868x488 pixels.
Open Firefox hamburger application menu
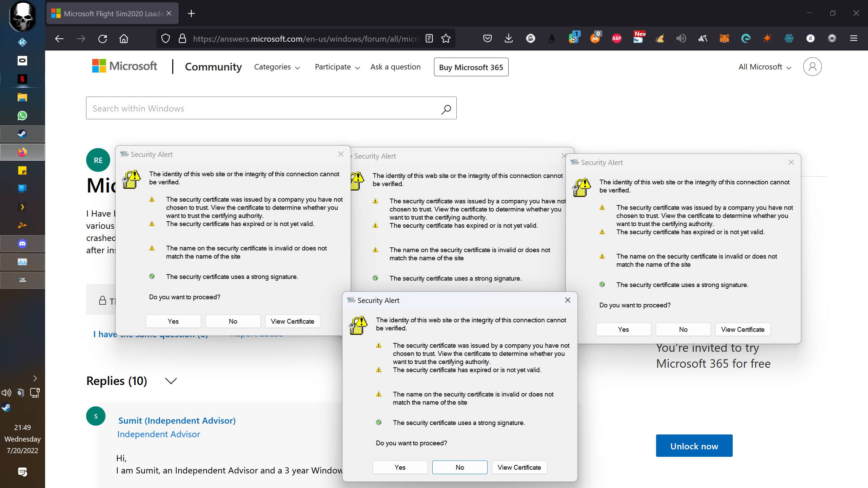[x=853, y=39]
